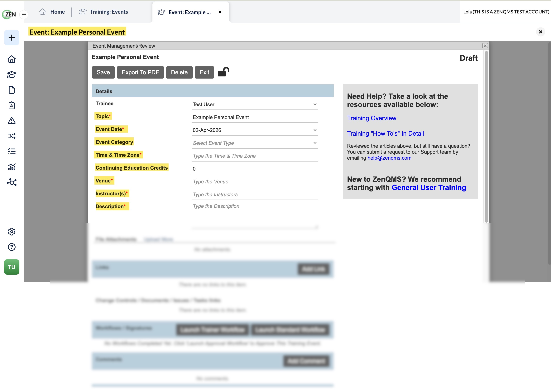
Task: Open the plus create-new button
Action: [x=12, y=38]
